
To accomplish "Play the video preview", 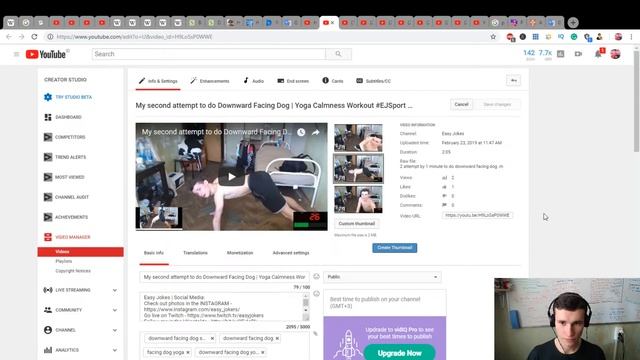I will 231,177.
